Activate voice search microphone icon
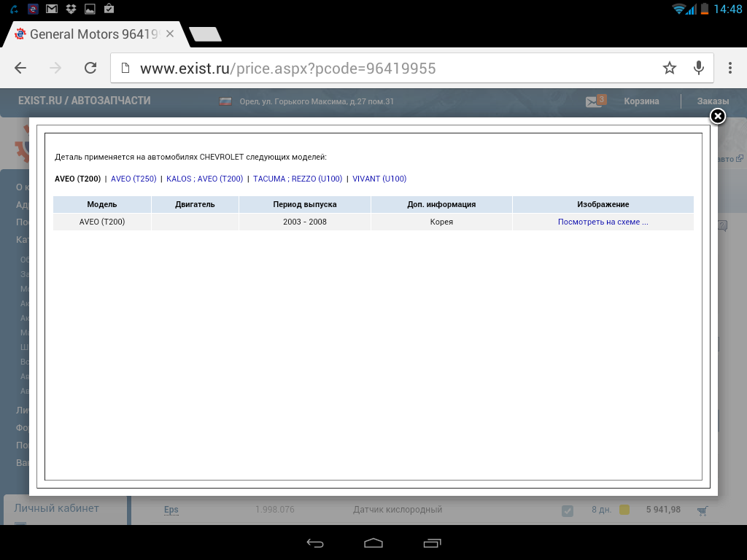The height and width of the screenshot is (560, 747). point(699,68)
